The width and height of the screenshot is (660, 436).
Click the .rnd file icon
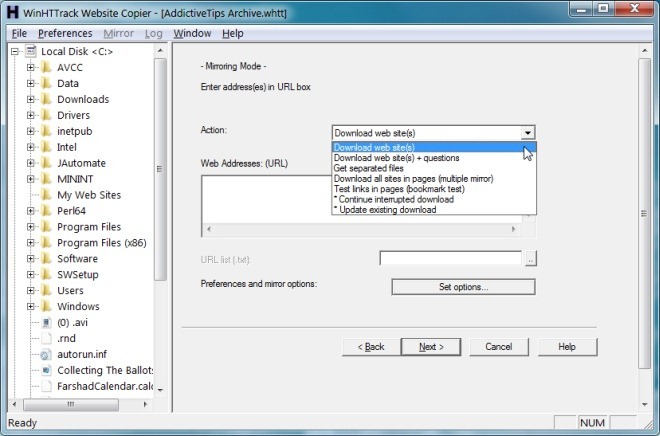point(46,338)
